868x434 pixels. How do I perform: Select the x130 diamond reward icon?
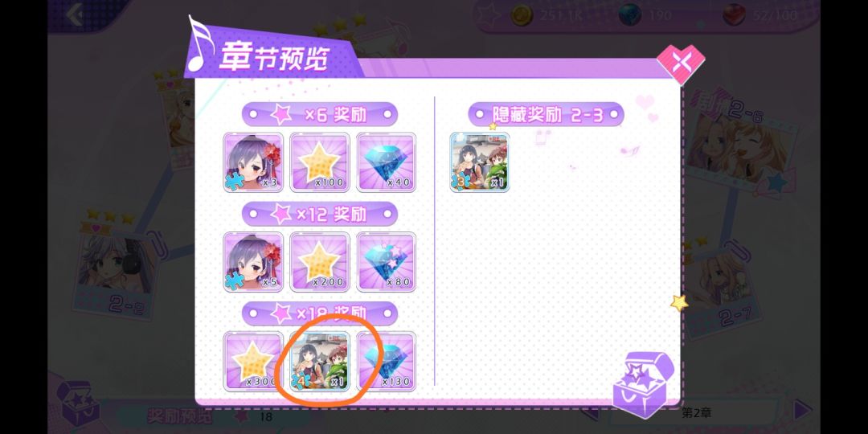pyautogui.click(x=386, y=362)
